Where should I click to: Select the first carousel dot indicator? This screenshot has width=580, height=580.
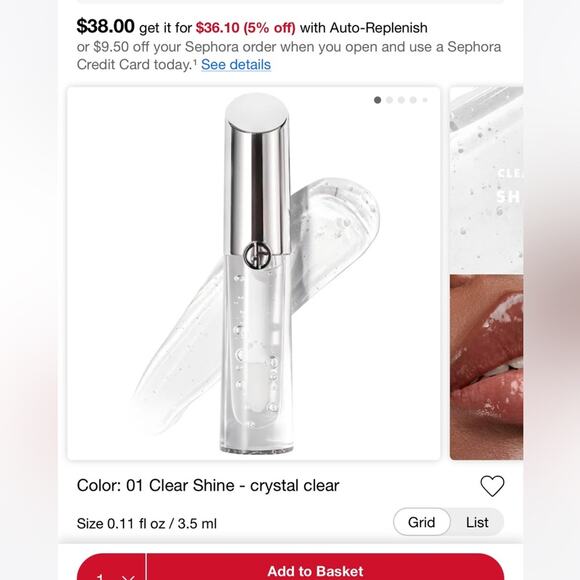pos(377,100)
